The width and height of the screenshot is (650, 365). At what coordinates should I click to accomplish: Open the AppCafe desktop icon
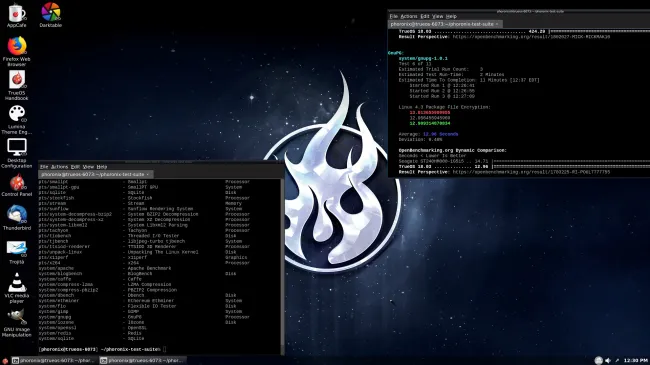pos(17,16)
